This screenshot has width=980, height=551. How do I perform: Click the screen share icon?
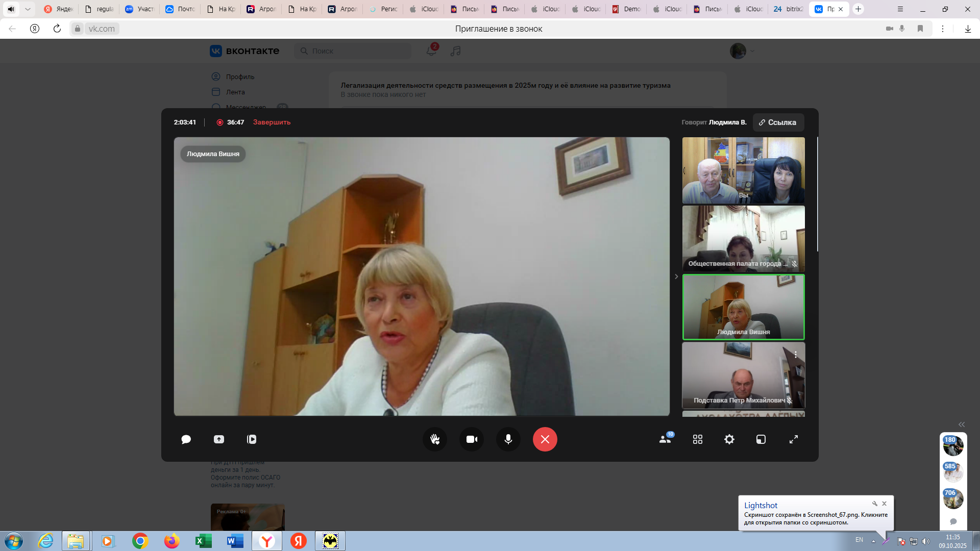pos(219,439)
